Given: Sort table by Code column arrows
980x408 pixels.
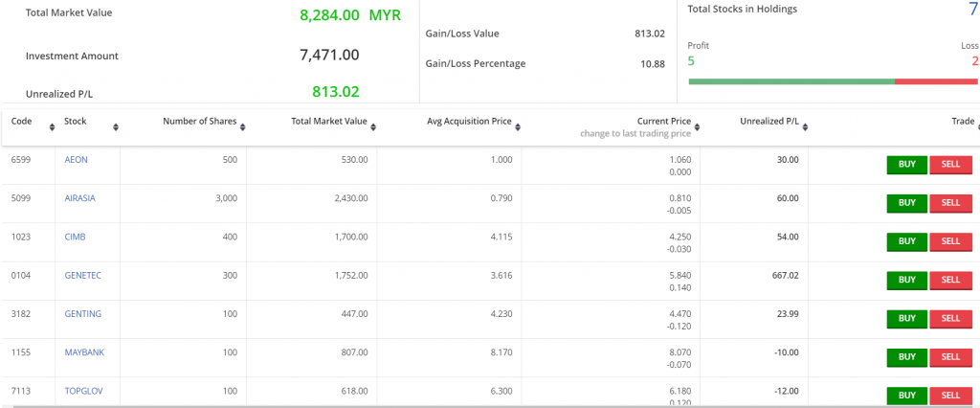Looking at the screenshot, I should point(52,127).
